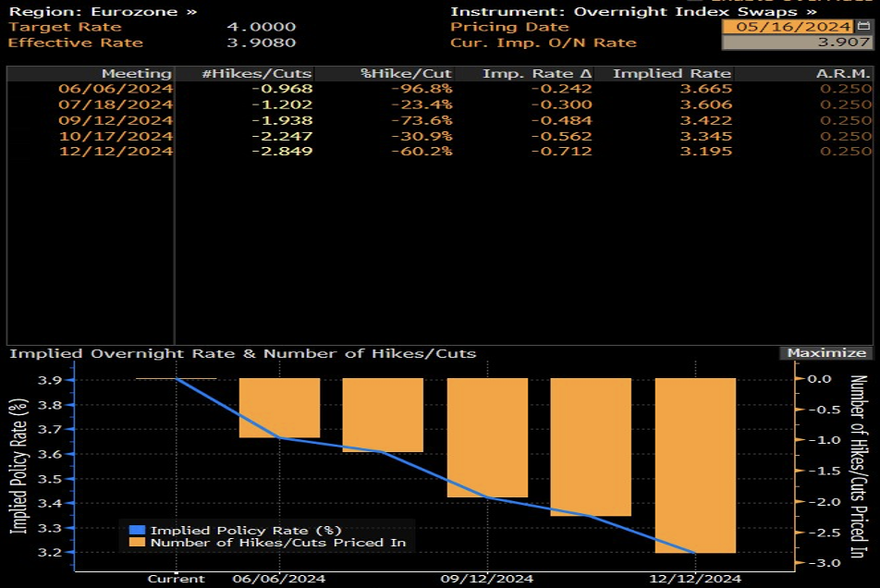
Task: Click the -60.2% hike/cut probability
Action: click(422, 151)
